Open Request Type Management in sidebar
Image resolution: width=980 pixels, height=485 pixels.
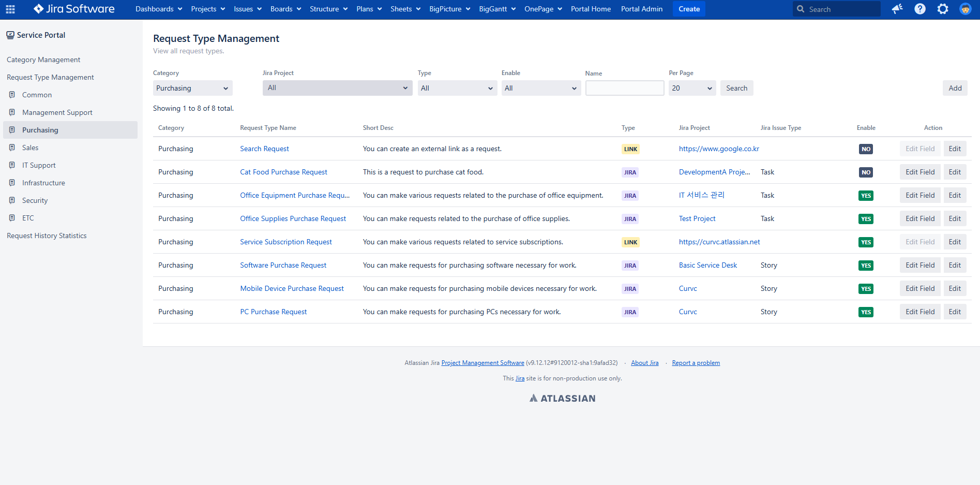point(50,77)
